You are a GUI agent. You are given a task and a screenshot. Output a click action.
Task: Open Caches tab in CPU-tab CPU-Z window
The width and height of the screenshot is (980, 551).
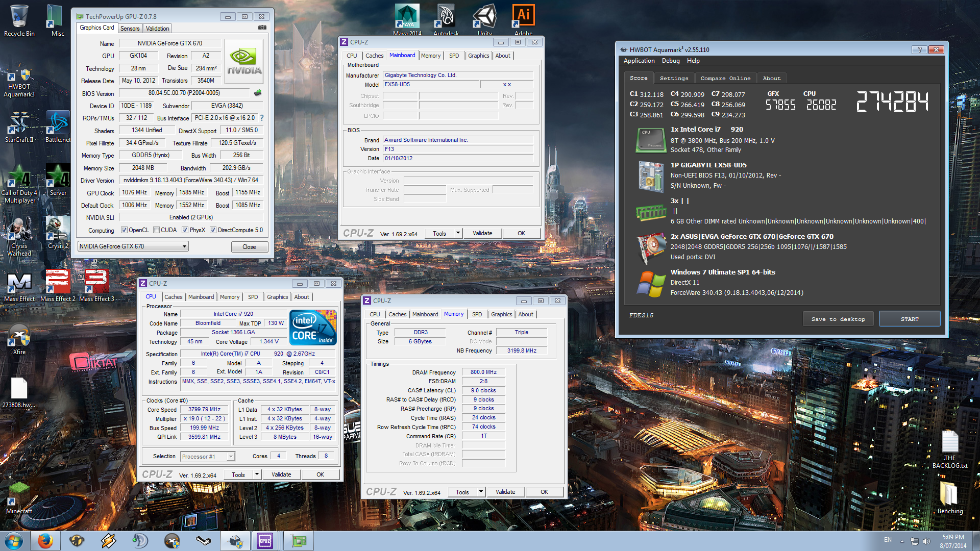[174, 297]
